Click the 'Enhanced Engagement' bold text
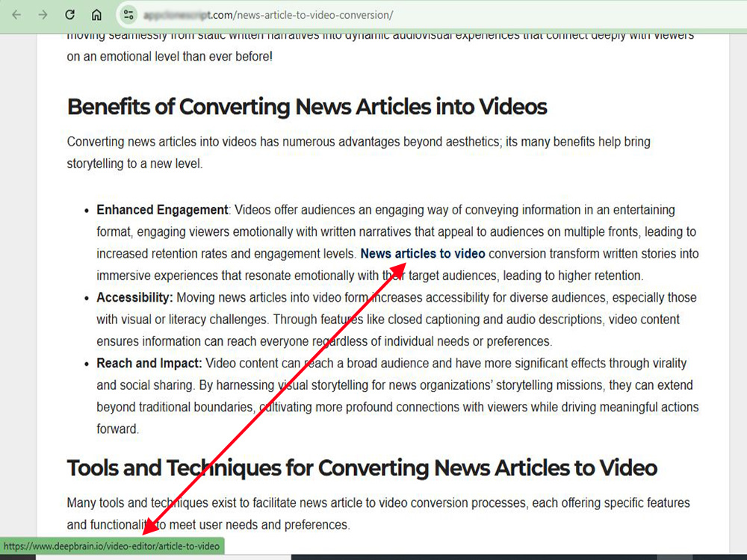The width and height of the screenshot is (747, 560). (x=162, y=210)
